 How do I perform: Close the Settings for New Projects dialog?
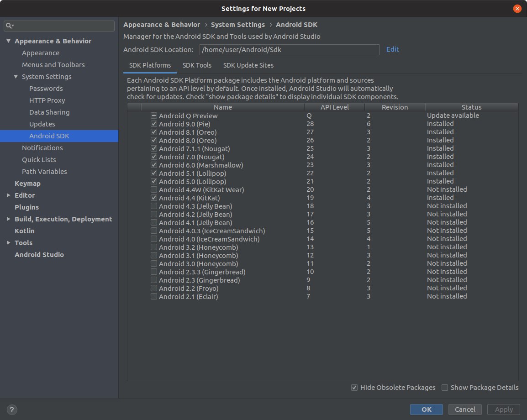coord(517,8)
